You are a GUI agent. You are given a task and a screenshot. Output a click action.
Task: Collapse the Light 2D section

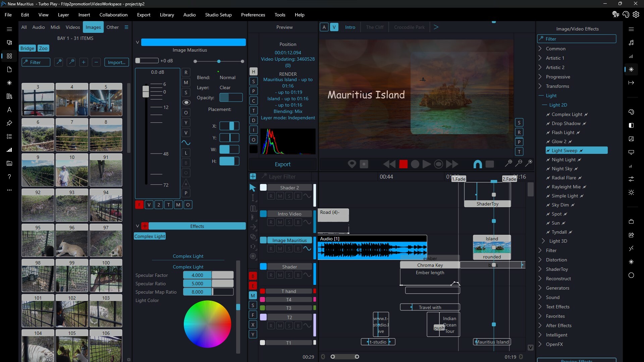point(544,105)
